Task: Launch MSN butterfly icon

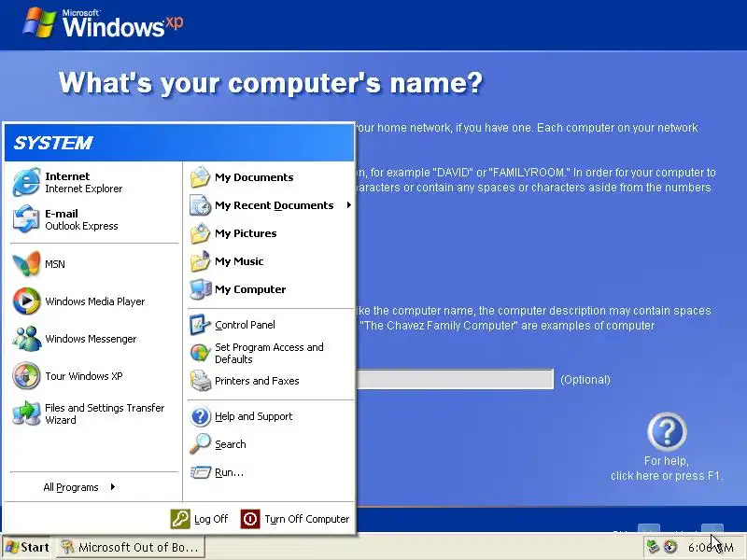Action: [26, 264]
